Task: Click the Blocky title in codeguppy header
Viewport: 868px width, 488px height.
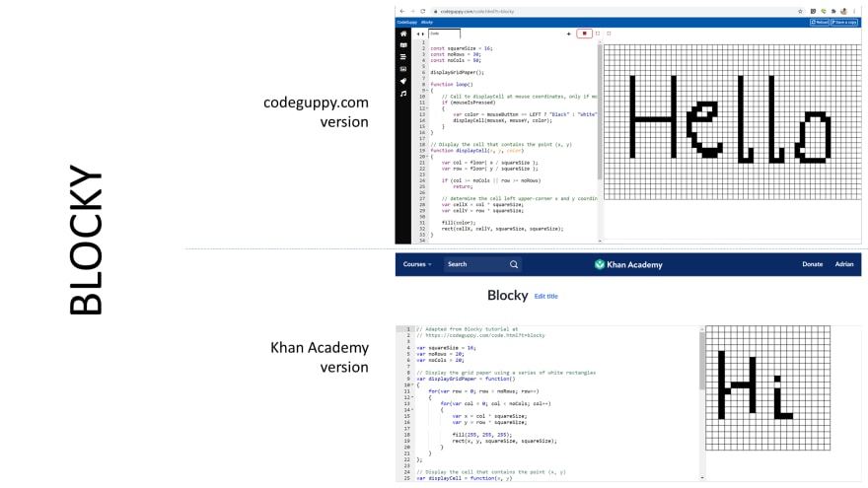Action: (x=427, y=22)
